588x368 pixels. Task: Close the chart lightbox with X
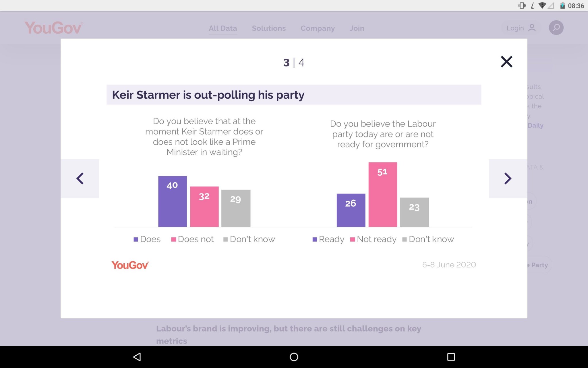[506, 62]
